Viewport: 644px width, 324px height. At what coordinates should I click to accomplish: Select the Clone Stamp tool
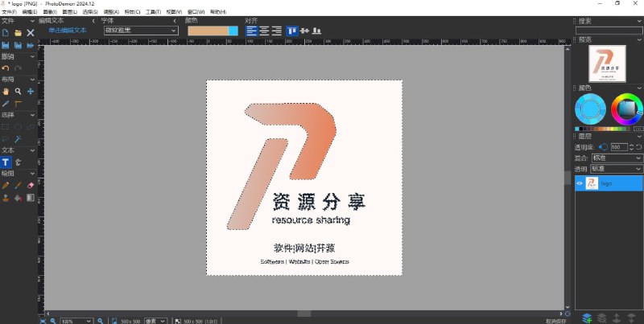pyautogui.click(x=6, y=198)
